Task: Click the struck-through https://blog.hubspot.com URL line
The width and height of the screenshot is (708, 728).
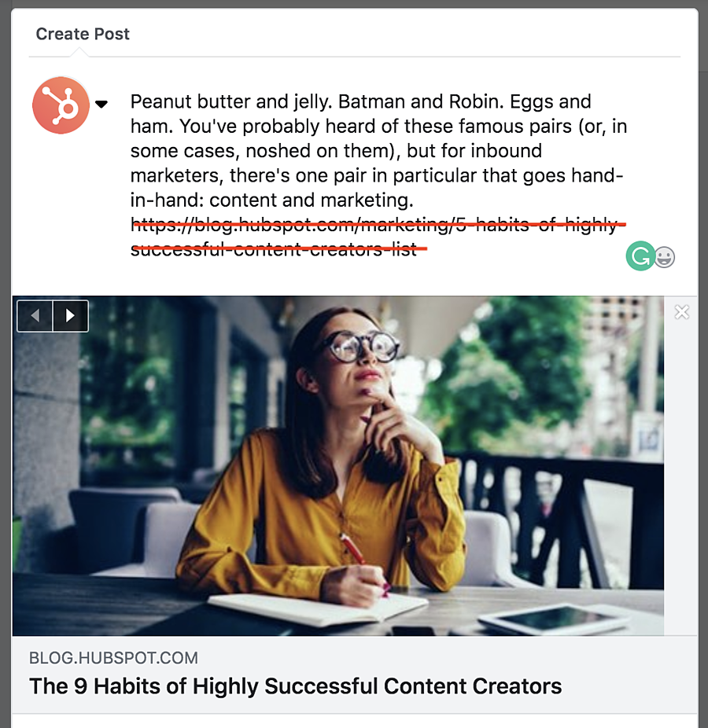Action: point(378,226)
